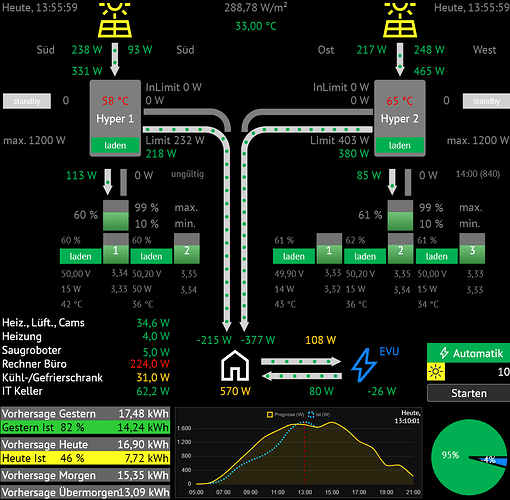Image resolution: width=510 pixels, height=500 pixels.
Task: Toggle the laden status on Hyper 1
Action: tap(115, 145)
